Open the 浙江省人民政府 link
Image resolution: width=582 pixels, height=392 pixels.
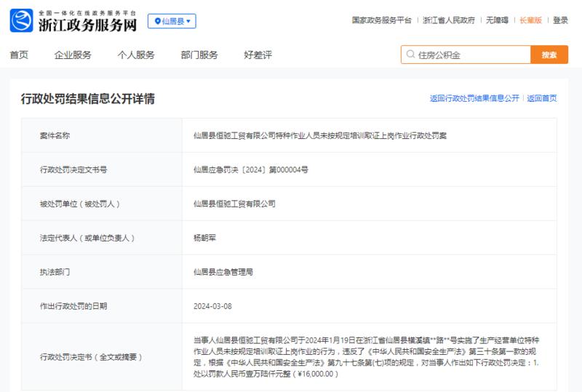coord(449,20)
